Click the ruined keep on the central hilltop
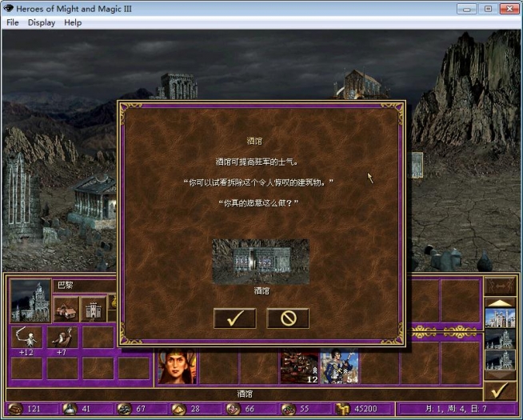523x420 pixels. pos(177,86)
